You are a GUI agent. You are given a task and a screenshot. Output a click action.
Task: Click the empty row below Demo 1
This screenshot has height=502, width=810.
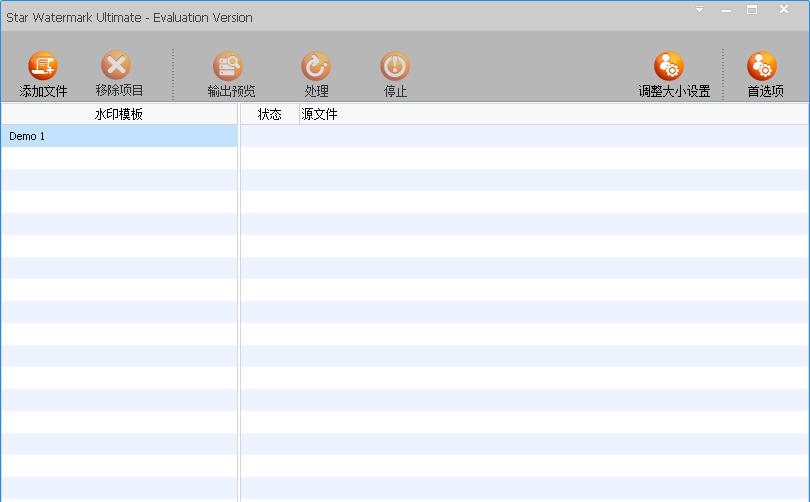118,158
